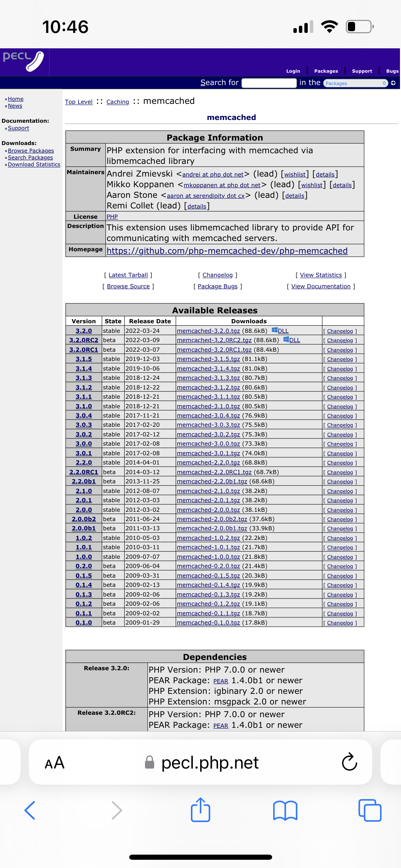
Task: Click the Search for input field
Action: click(x=269, y=83)
